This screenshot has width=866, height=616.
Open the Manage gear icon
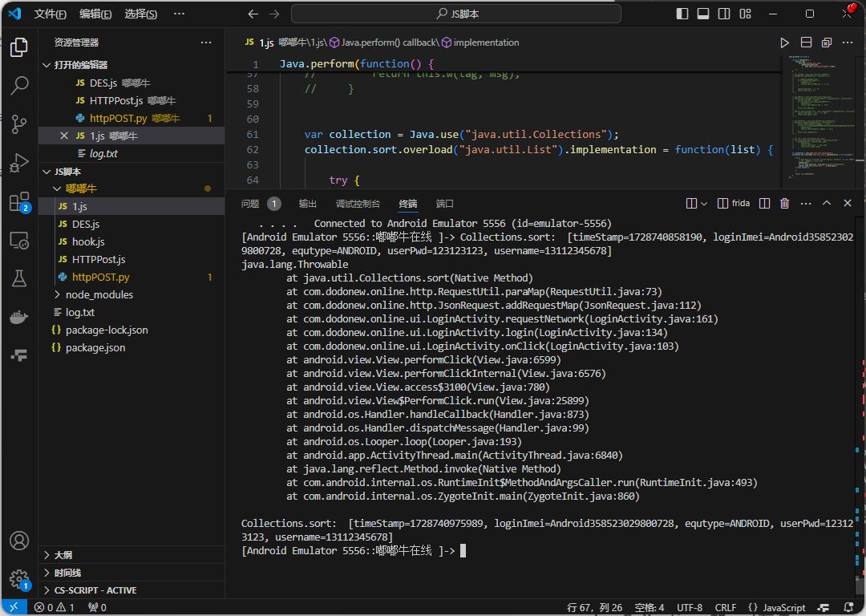coord(19,578)
